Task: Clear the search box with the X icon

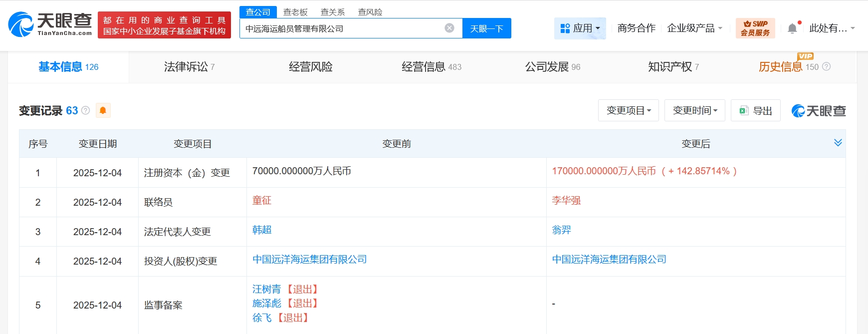Action: (x=449, y=28)
